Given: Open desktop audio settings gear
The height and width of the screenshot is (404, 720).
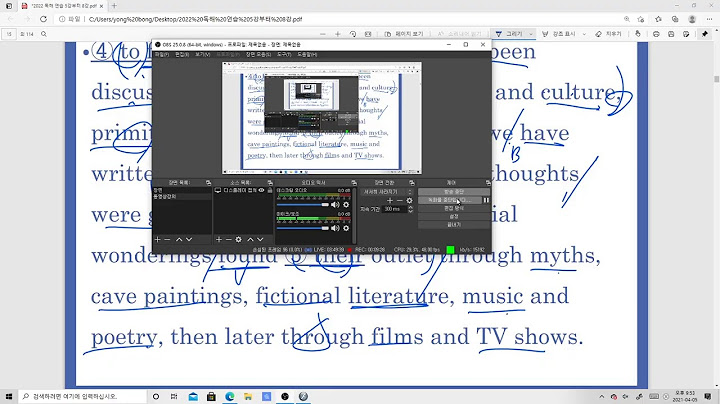Looking at the screenshot, I should [346, 204].
